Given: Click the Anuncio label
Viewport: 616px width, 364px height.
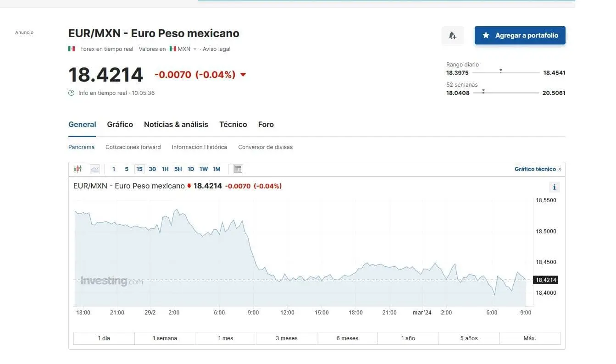Looking at the screenshot, I should coord(24,33).
